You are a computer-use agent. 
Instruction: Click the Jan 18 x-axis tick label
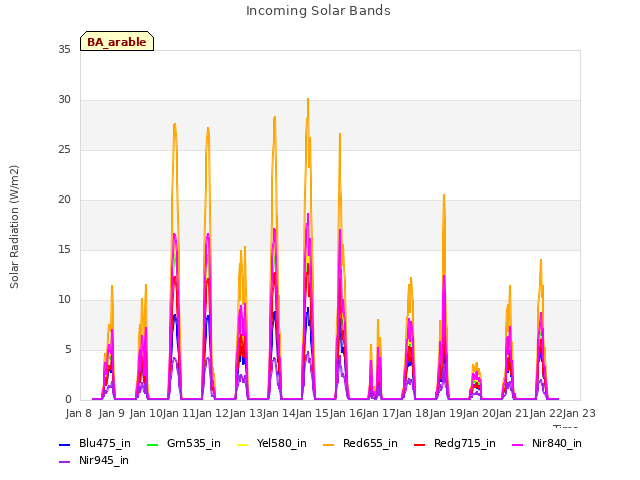(412, 413)
